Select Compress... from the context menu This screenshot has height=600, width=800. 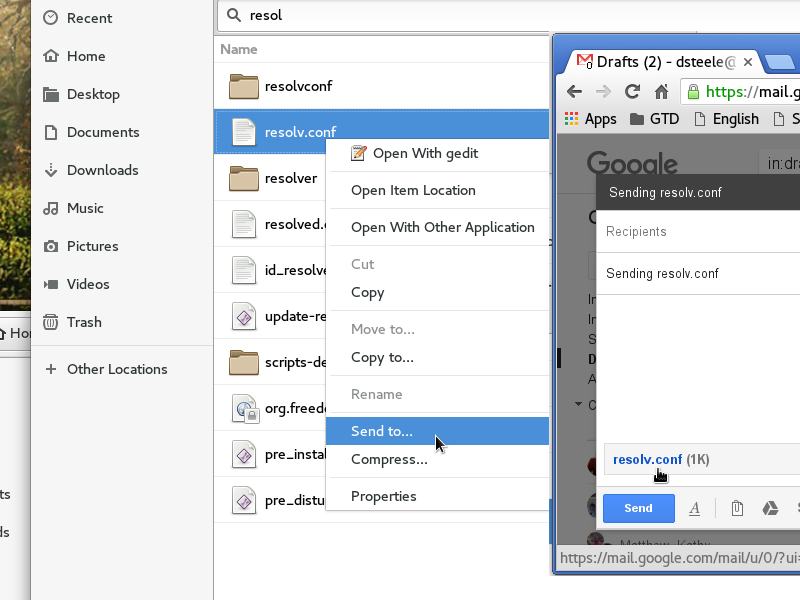coord(389,459)
